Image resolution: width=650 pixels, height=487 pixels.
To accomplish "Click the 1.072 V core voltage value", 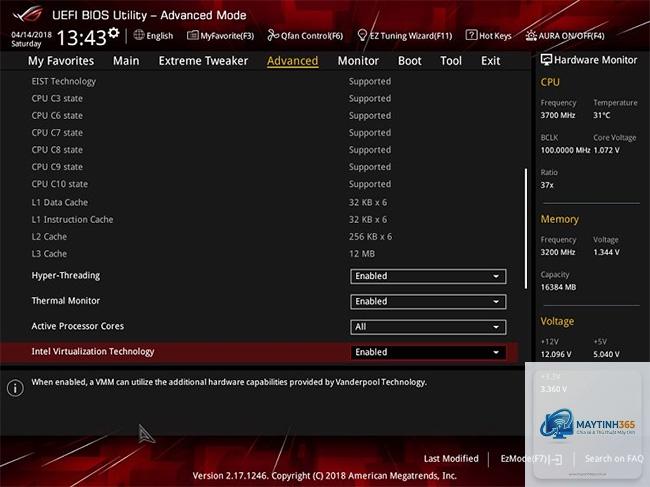I will pos(606,150).
